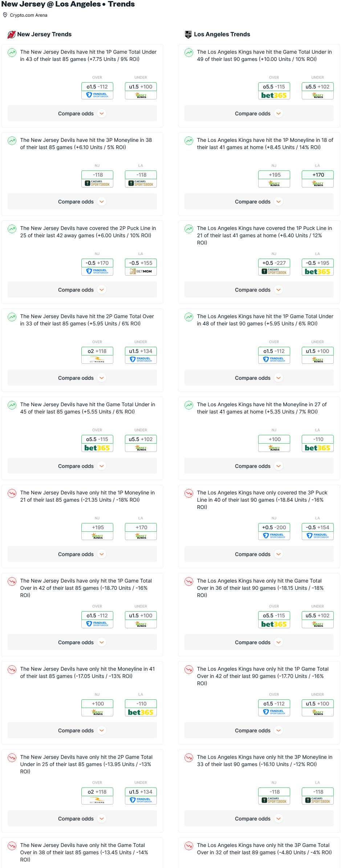Click the BetMGM logo under -0.5 +155
The image size is (341, 868).
(x=141, y=271)
